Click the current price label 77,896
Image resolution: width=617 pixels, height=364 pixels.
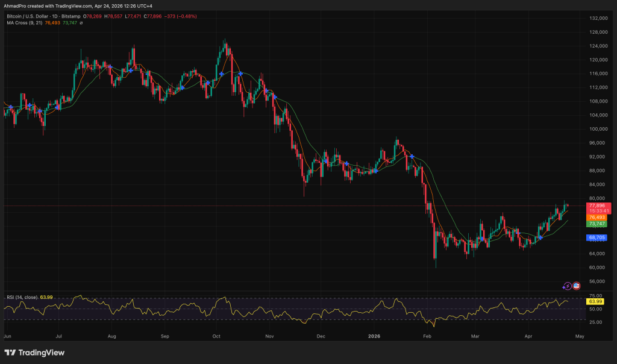tap(598, 206)
